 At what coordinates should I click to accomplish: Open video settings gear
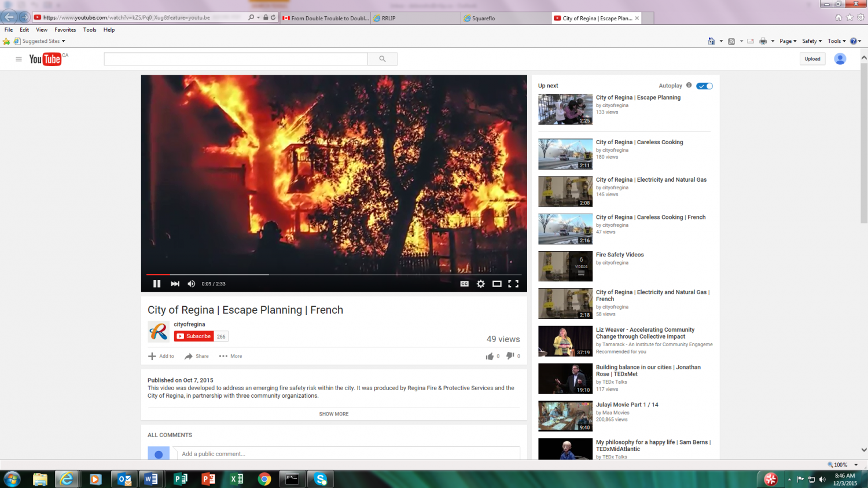(x=480, y=284)
